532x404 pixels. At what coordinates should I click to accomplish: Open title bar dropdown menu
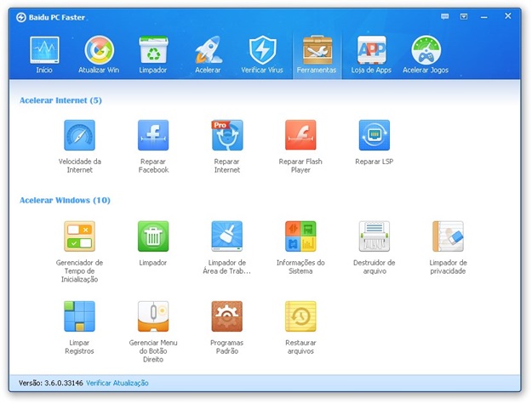click(464, 16)
